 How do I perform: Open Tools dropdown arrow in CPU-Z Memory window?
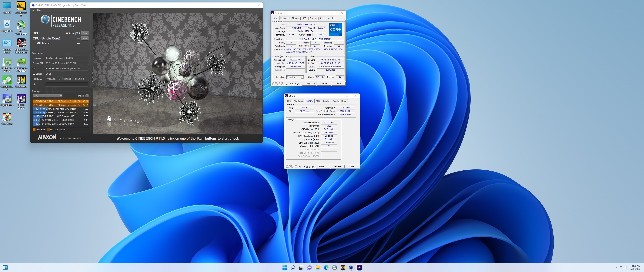click(328, 166)
